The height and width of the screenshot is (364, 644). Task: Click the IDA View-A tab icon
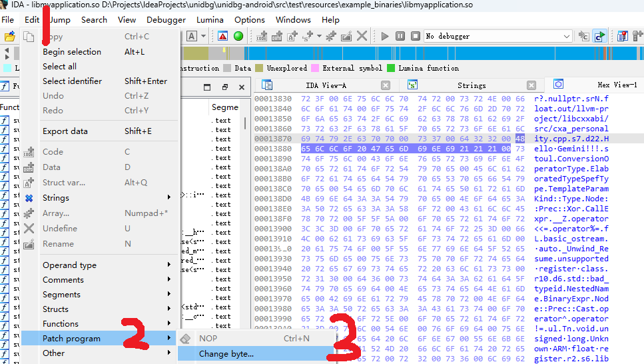pos(267,85)
